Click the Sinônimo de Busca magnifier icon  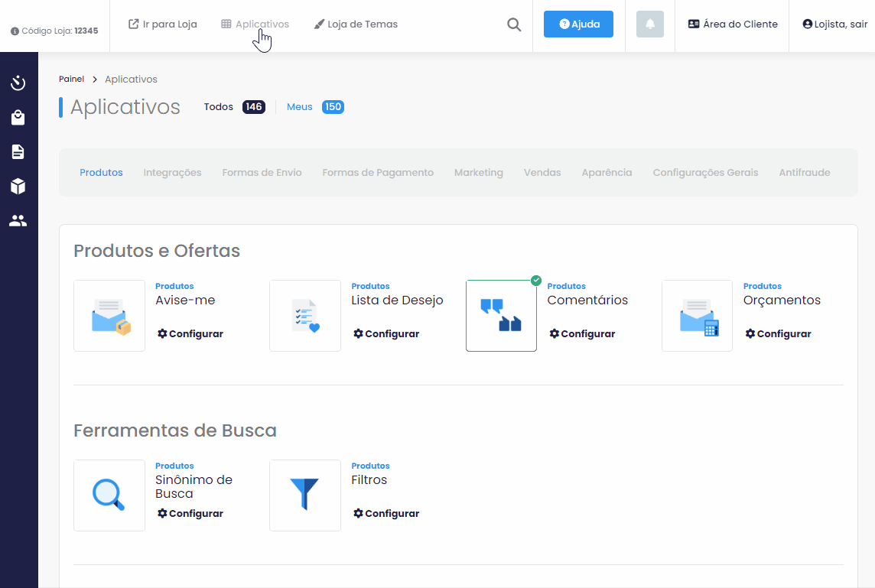pos(109,495)
